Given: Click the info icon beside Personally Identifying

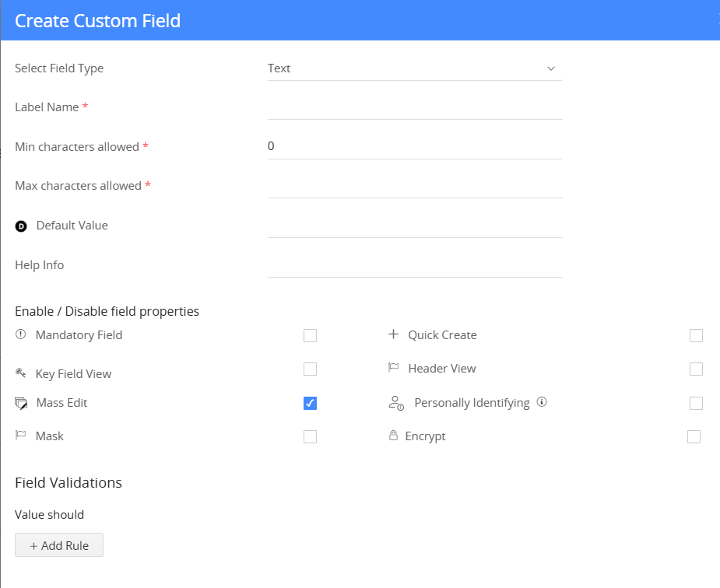Looking at the screenshot, I should pyautogui.click(x=543, y=403).
